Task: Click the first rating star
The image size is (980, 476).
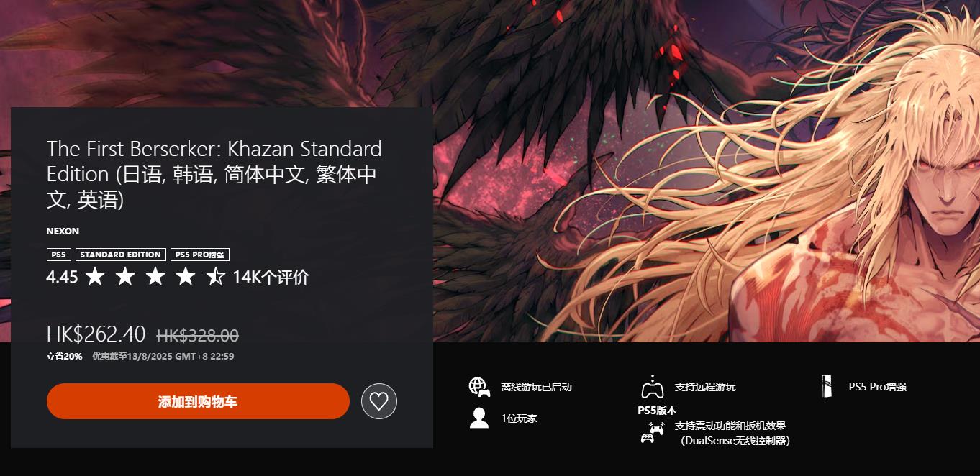Action: tap(95, 276)
